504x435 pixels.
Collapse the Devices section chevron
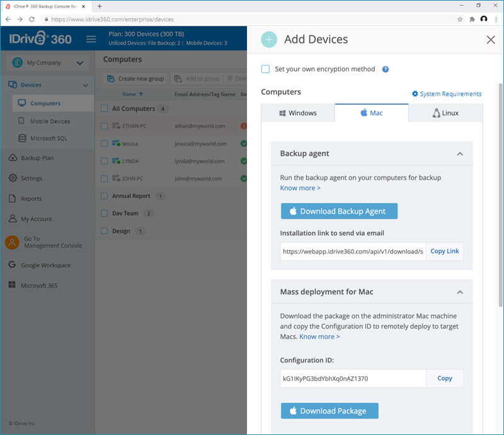point(86,85)
